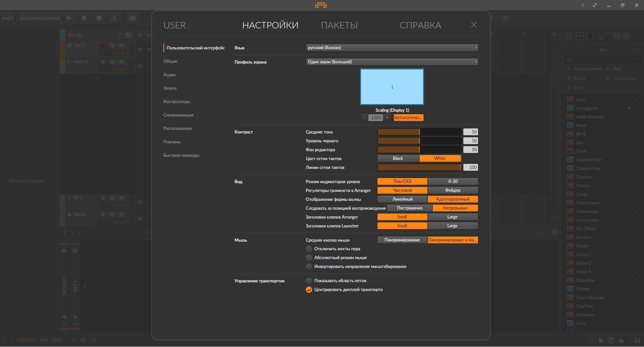Viewport: 644px width, 347px height.
Task: Switch to the ПАКЕТЫ tab
Action: coord(339,25)
